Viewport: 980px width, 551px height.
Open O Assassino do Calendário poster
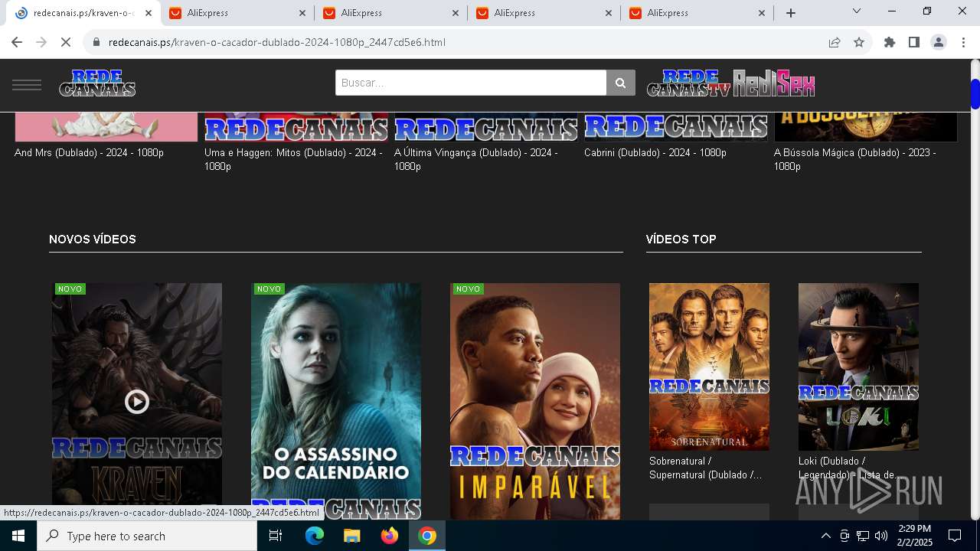pos(336,402)
